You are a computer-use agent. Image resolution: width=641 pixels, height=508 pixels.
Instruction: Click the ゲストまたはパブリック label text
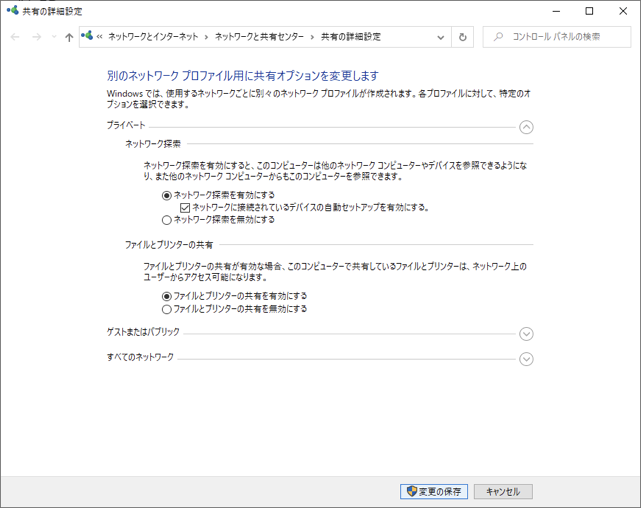pos(143,332)
